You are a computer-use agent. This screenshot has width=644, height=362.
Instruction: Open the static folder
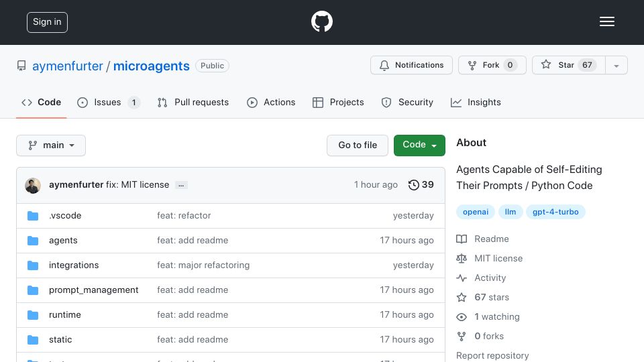(60, 339)
